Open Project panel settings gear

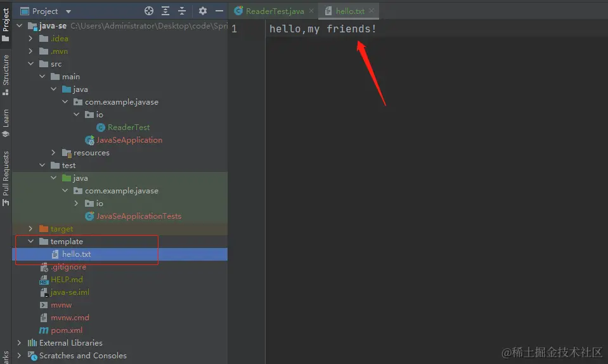pyautogui.click(x=203, y=11)
